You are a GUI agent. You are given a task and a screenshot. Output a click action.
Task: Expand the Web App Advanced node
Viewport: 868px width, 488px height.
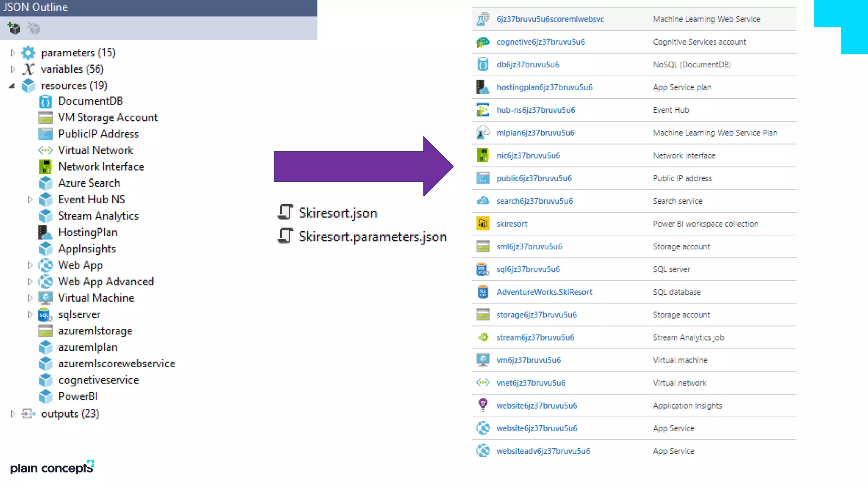pyautogui.click(x=30, y=282)
